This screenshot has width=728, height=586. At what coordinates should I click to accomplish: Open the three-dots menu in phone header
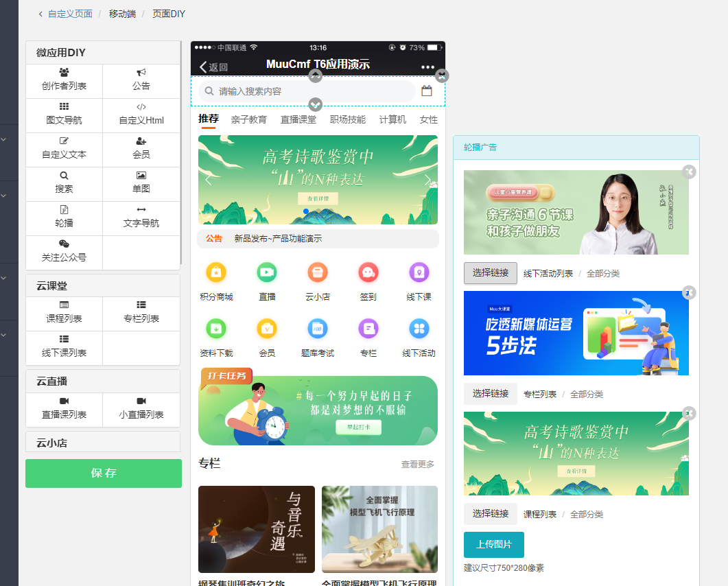427,67
